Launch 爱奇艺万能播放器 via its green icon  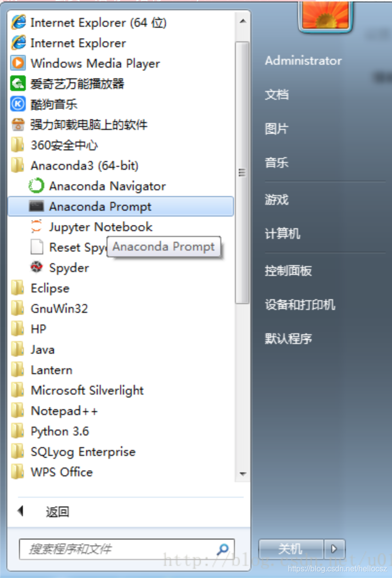click(x=18, y=83)
